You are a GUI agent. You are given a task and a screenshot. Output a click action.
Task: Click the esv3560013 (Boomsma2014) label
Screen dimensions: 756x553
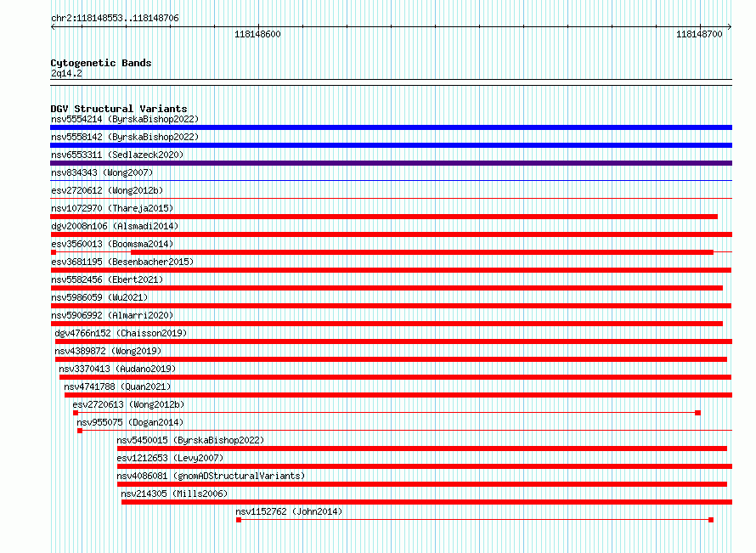point(112,244)
